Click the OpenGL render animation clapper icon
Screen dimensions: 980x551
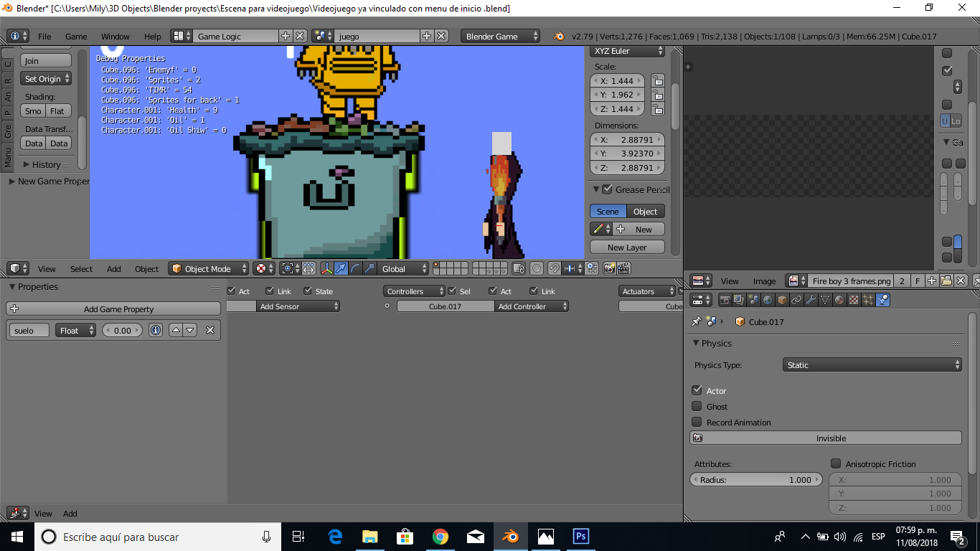(623, 268)
